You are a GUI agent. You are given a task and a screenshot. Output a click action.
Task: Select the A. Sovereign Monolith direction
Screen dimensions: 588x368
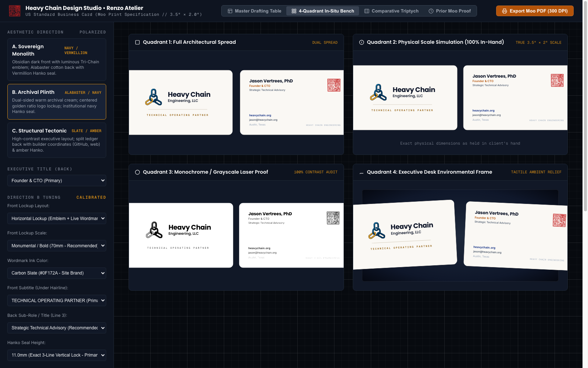pos(57,60)
